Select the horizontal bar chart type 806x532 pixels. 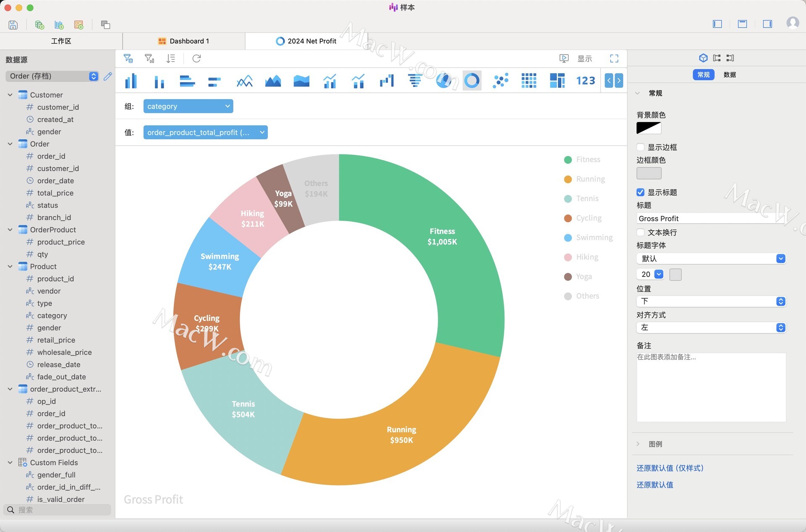[187, 81]
